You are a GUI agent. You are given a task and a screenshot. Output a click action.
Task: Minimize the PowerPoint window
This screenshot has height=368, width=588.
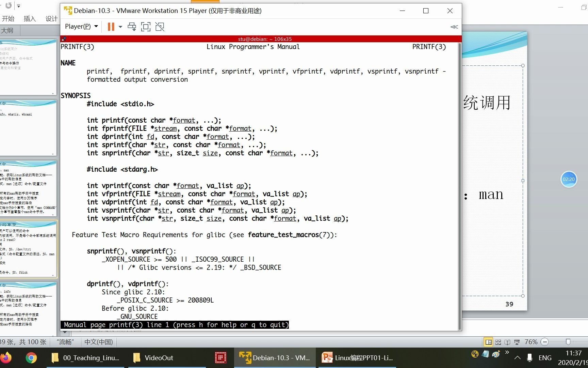coord(561,7)
